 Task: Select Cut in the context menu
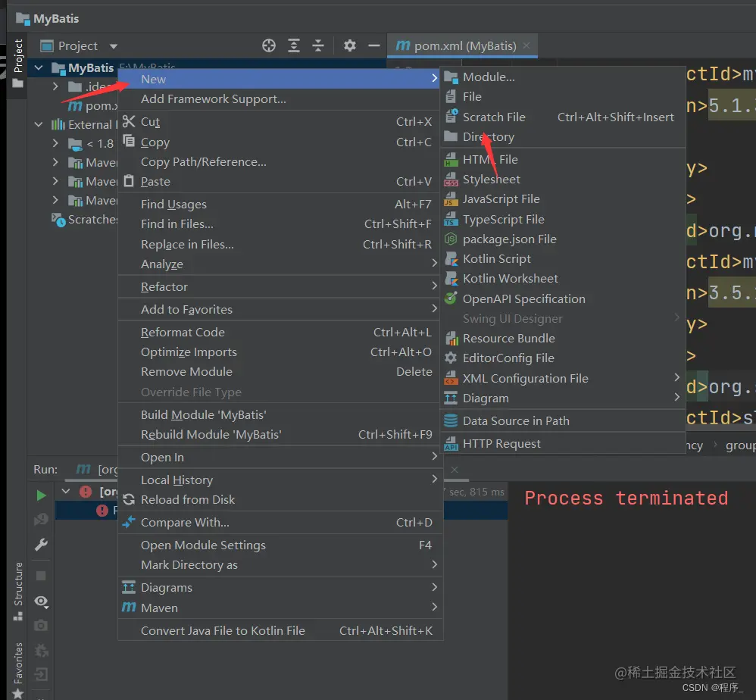[280, 121]
